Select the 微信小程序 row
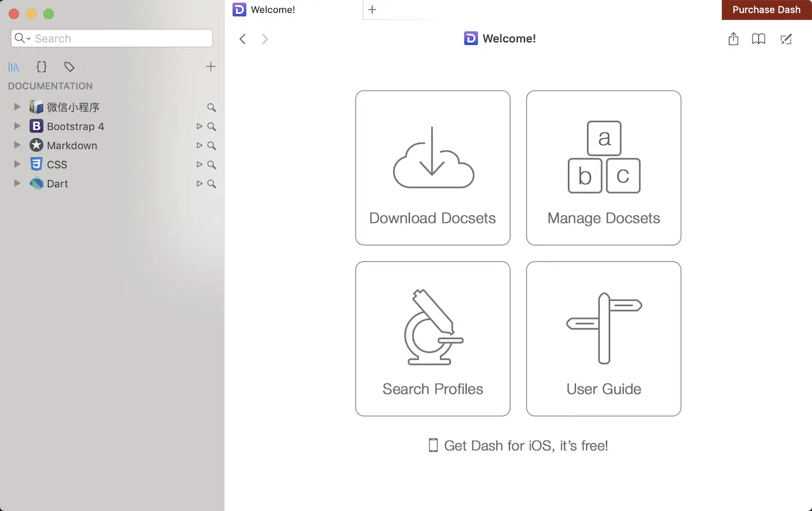 pyautogui.click(x=112, y=107)
